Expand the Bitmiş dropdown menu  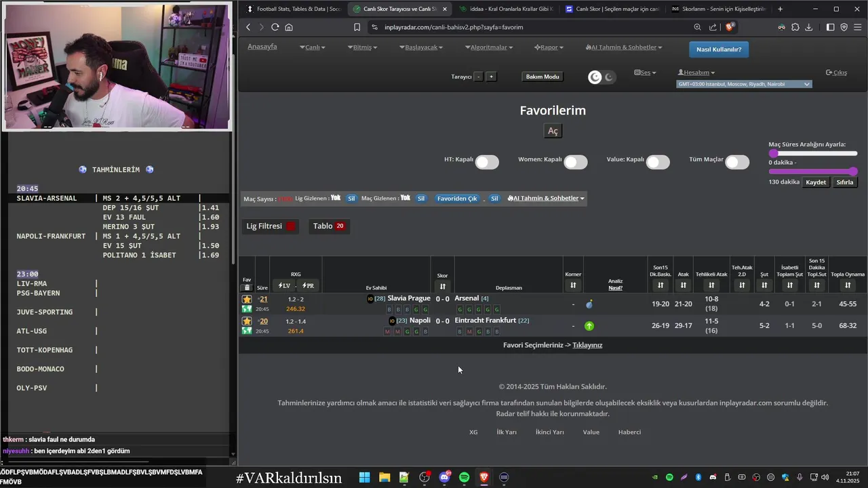(363, 47)
